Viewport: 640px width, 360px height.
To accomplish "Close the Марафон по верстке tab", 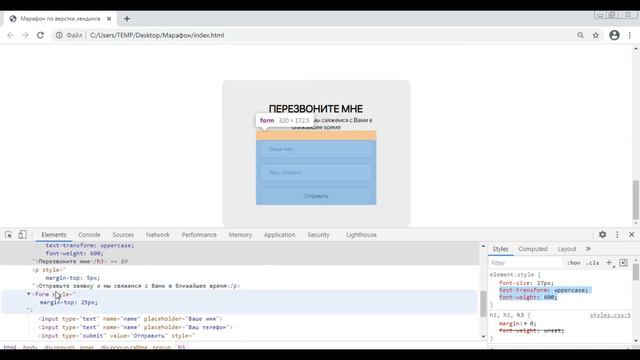I will coord(109,19).
